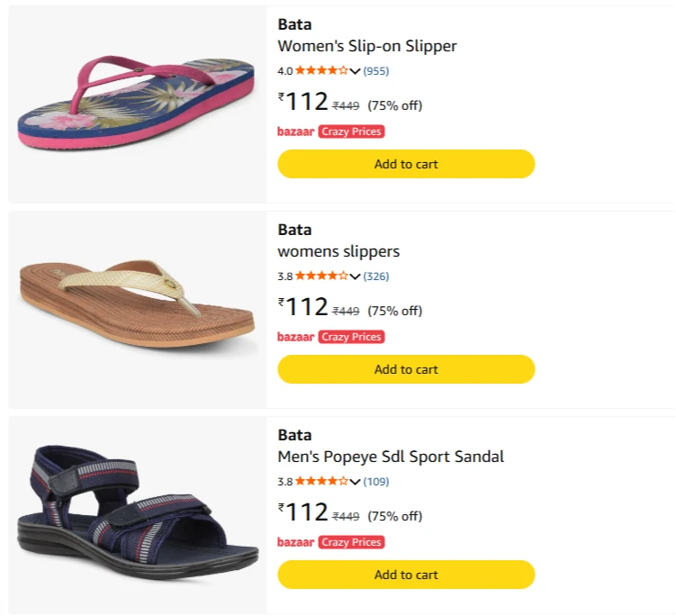
Task: Open womens slippers product title
Action: click(338, 251)
